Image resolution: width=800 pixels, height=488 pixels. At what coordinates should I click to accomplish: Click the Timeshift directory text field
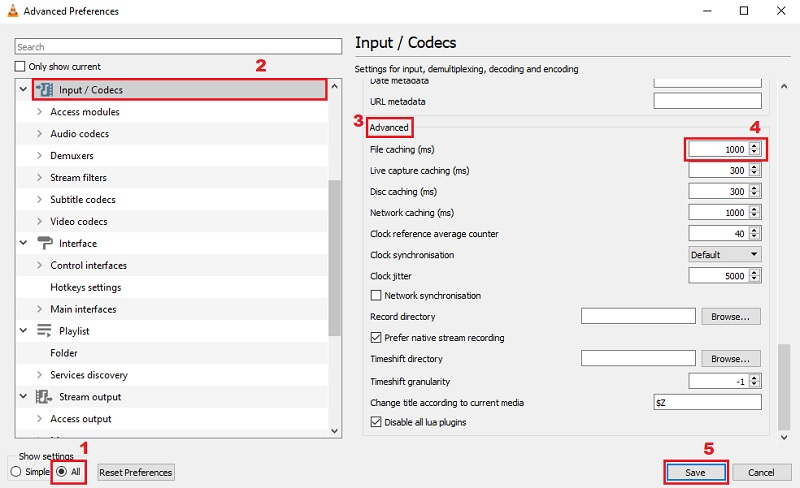tap(638, 358)
